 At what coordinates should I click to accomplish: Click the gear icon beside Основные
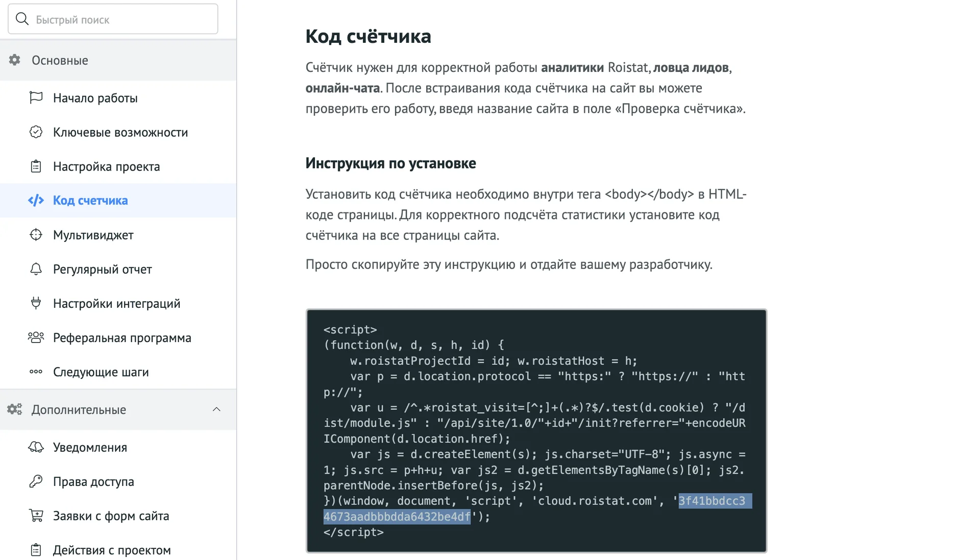14,60
